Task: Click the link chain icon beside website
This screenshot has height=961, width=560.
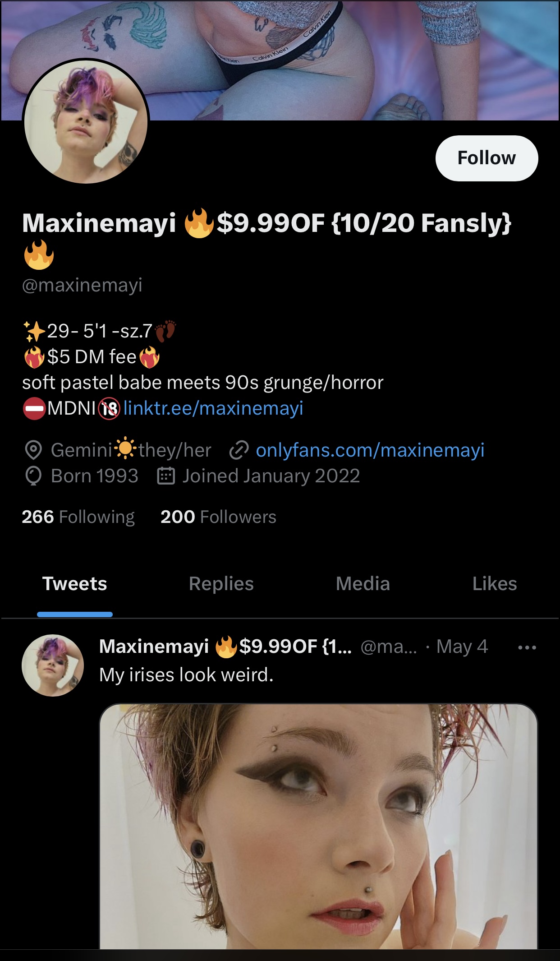Action: click(x=239, y=450)
